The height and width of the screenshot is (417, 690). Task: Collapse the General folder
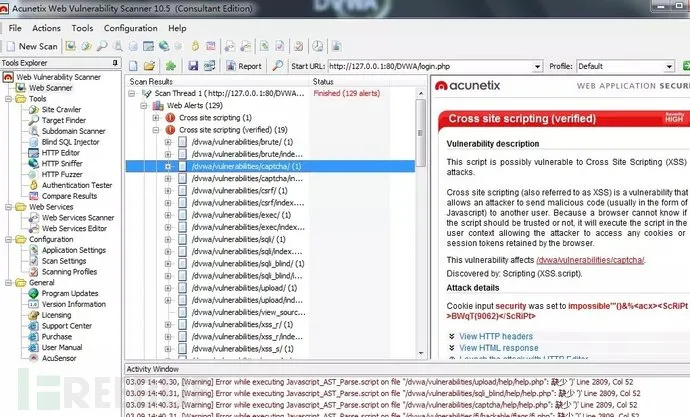[8, 282]
